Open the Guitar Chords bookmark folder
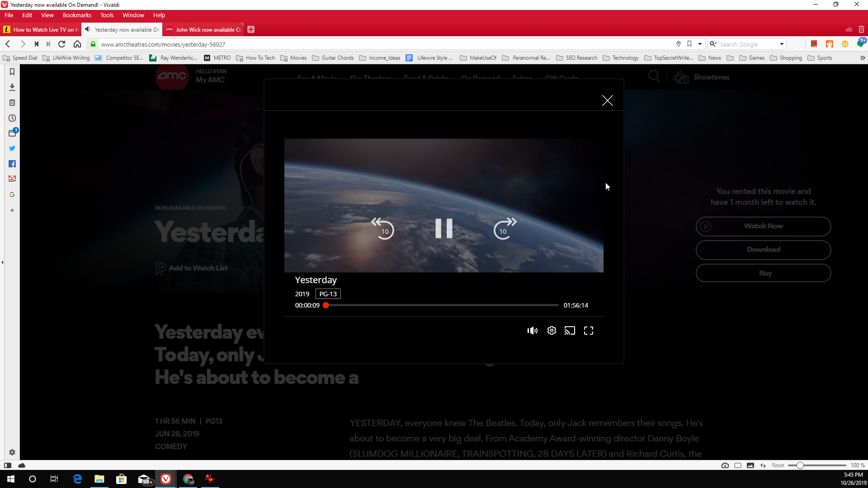Screen dimensions: 868x488 [x=333, y=58]
